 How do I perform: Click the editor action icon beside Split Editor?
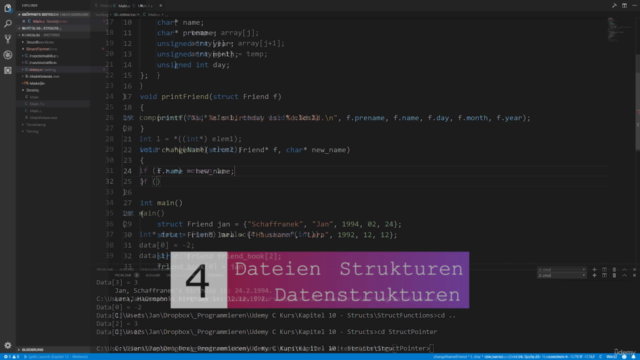coord(614,6)
